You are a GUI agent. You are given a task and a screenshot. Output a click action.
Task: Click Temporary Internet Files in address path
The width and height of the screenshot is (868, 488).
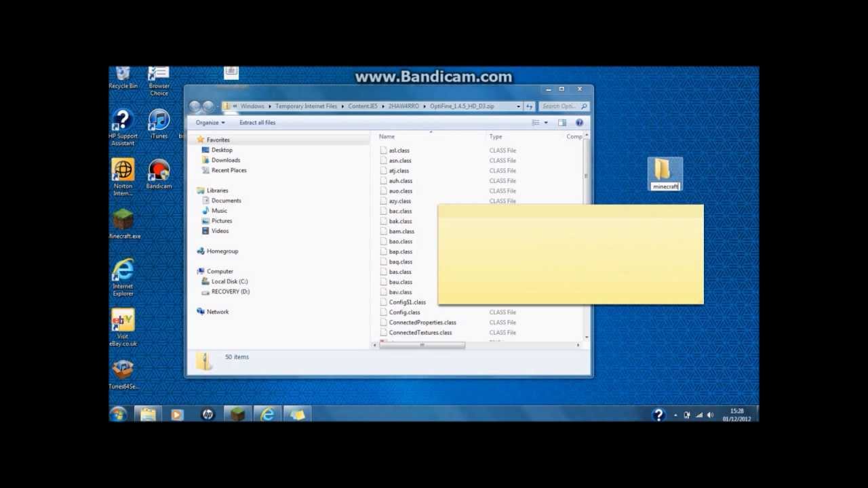point(306,106)
